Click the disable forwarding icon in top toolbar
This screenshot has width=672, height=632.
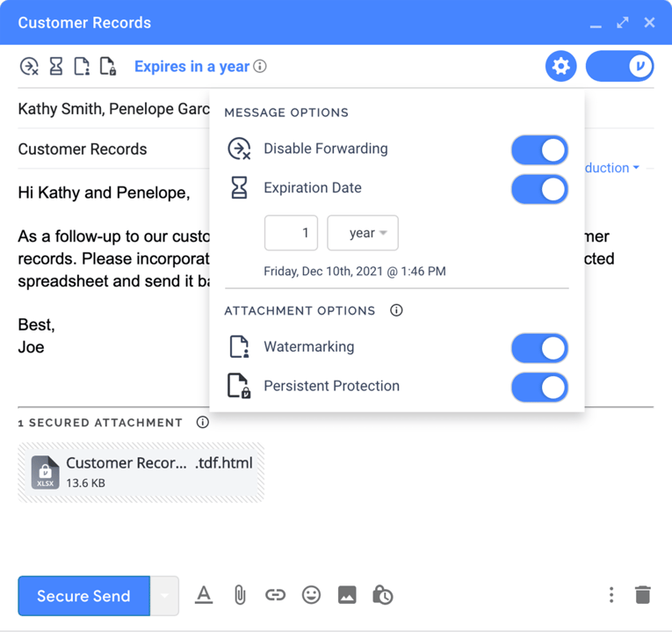[29, 66]
